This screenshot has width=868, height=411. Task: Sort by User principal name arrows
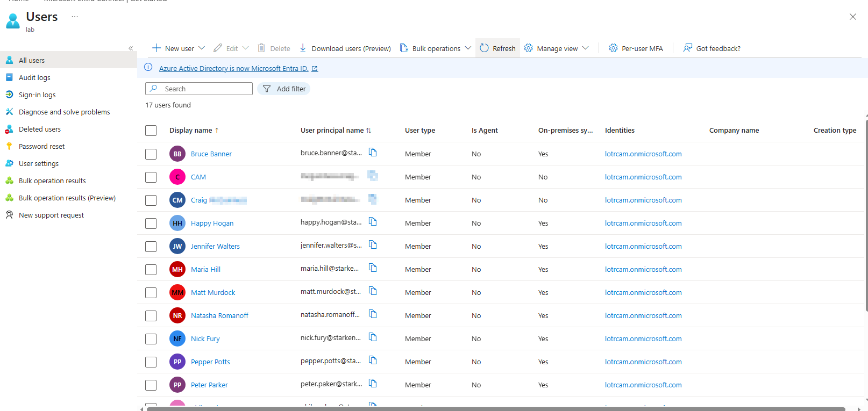click(369, 131)
